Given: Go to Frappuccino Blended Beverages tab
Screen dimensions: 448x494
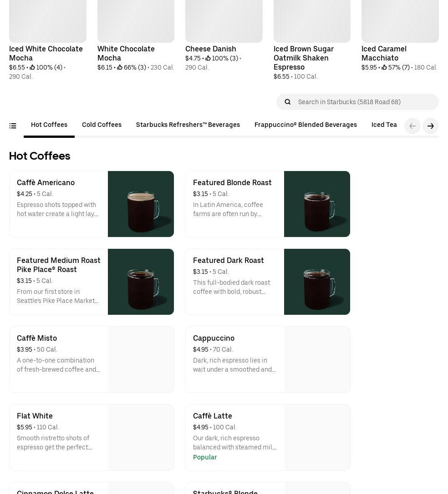Looking at the screenshot, I should pos(305,125).
